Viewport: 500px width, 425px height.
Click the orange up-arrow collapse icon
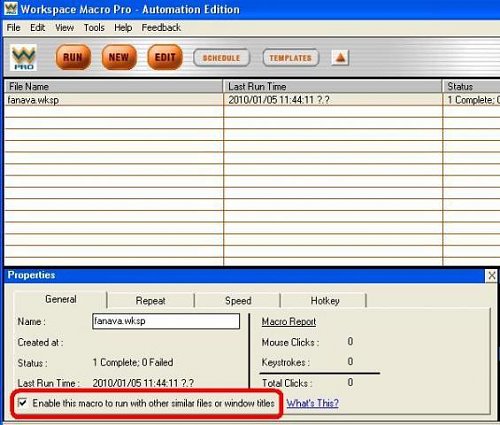pos(340,58)
